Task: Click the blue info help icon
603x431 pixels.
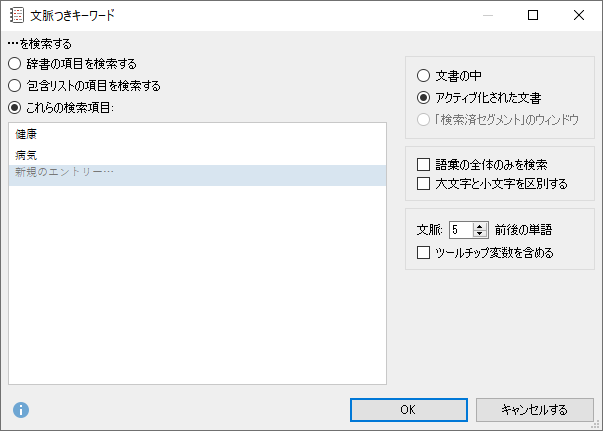Action: tap(21, 410)
